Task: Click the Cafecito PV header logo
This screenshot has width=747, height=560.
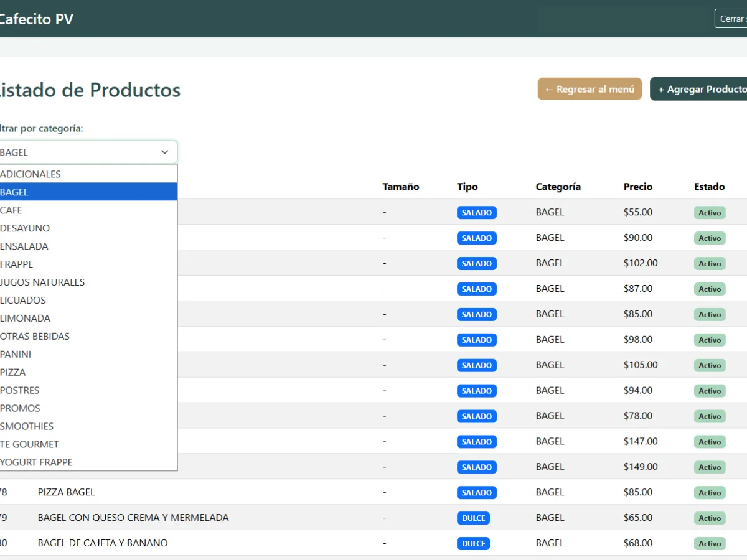Action: pos(37,19)
